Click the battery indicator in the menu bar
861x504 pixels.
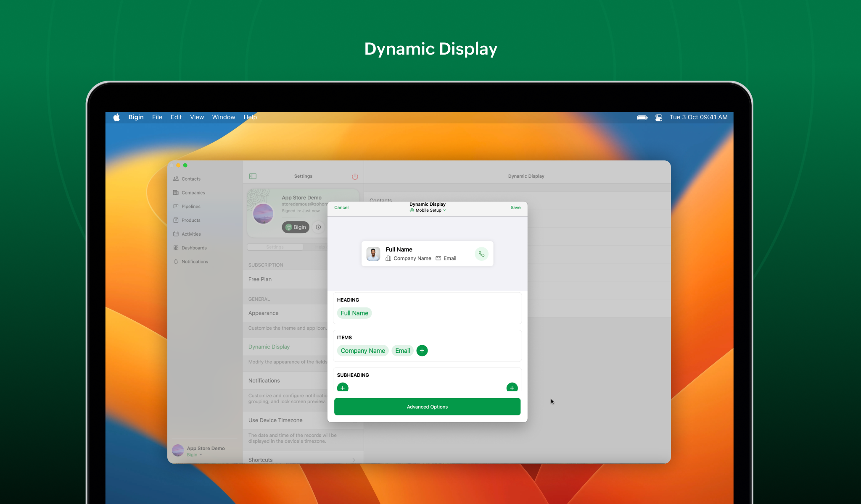tap(642, 118)
